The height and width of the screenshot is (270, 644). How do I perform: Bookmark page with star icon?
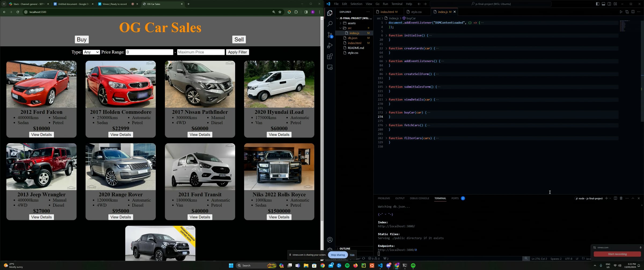point(280,12)
